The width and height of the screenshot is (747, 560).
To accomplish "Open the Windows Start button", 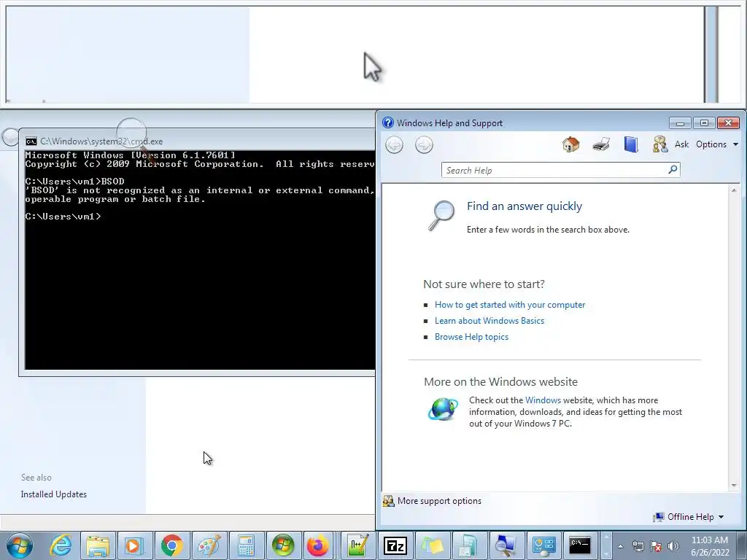I will click(x=20, y=545).
